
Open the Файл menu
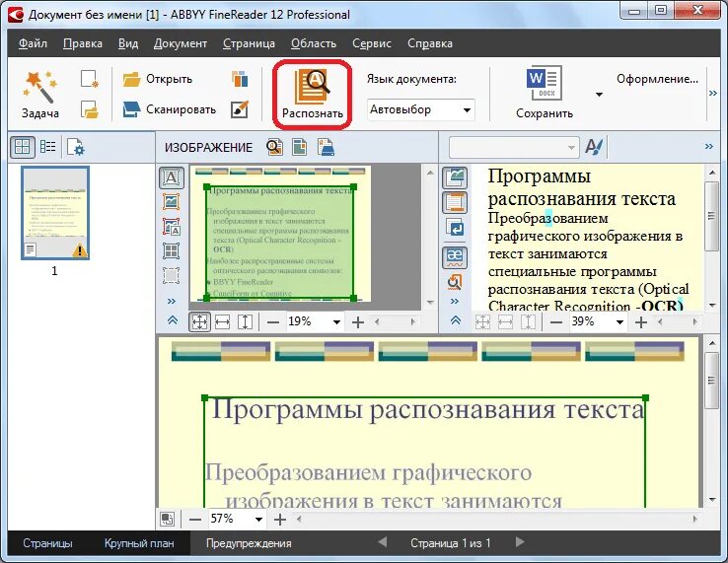33,43
